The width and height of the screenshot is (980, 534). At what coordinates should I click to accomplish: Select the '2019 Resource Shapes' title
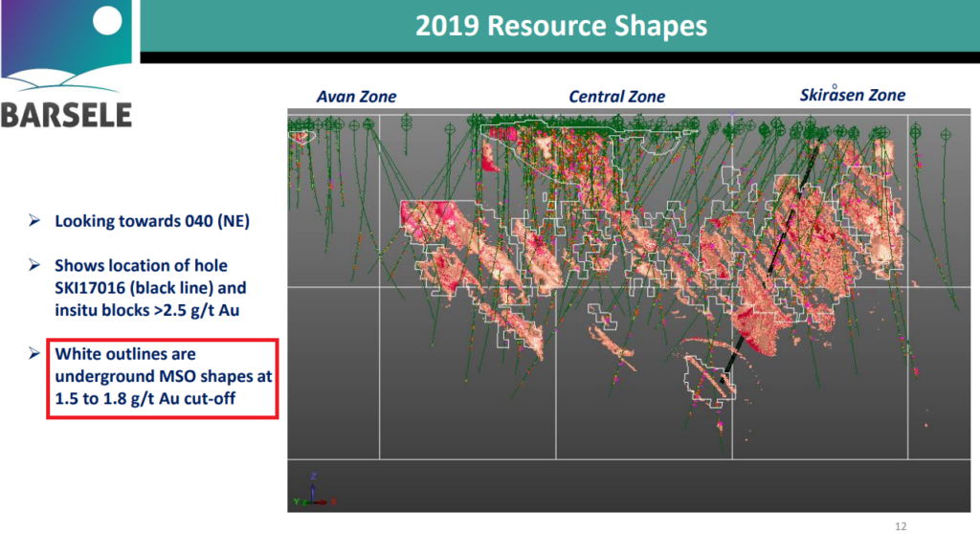pos(561,26)
